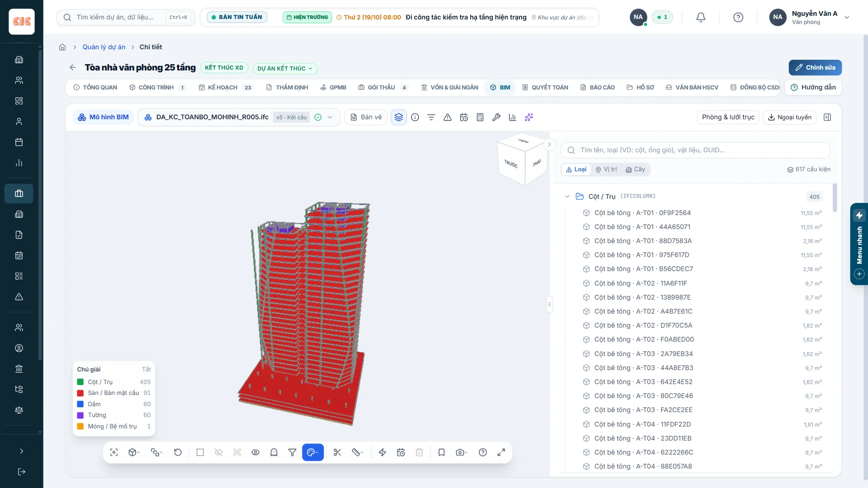
Task: Open the DỰ ÁN KẾT THÚC status dropdown
Action: pos(285,68)
